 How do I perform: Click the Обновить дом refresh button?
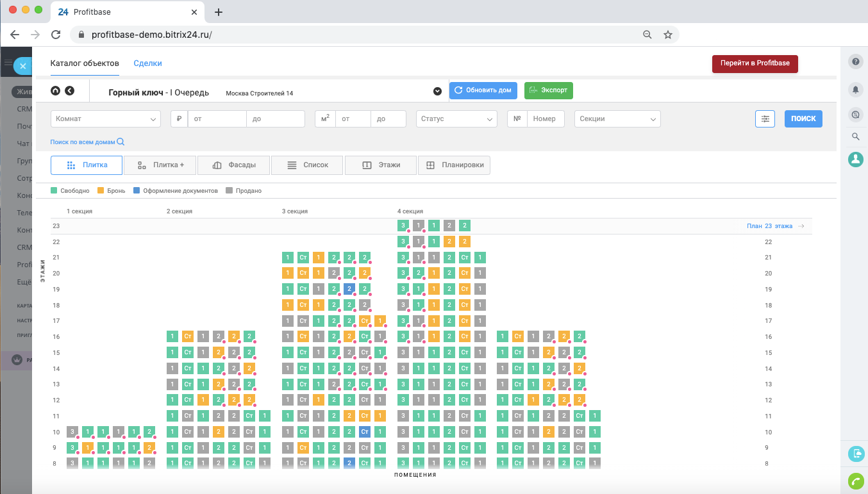pos(483,90)
